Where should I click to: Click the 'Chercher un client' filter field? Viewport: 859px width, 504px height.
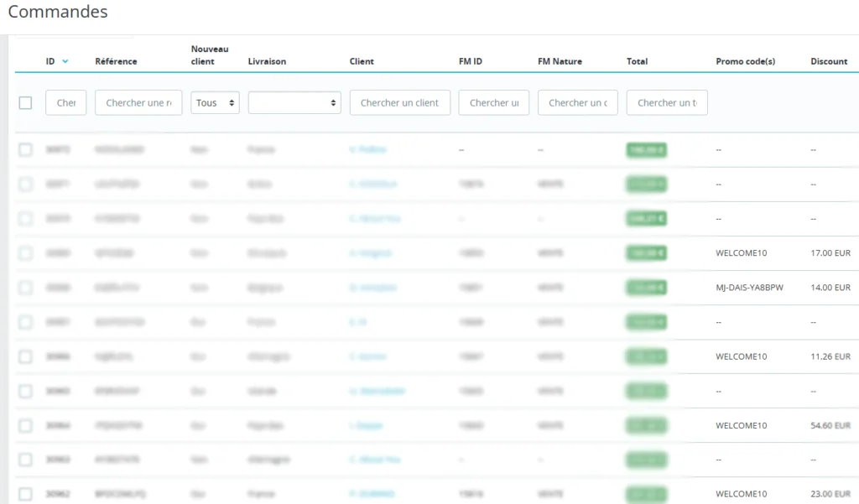point(400,102)
